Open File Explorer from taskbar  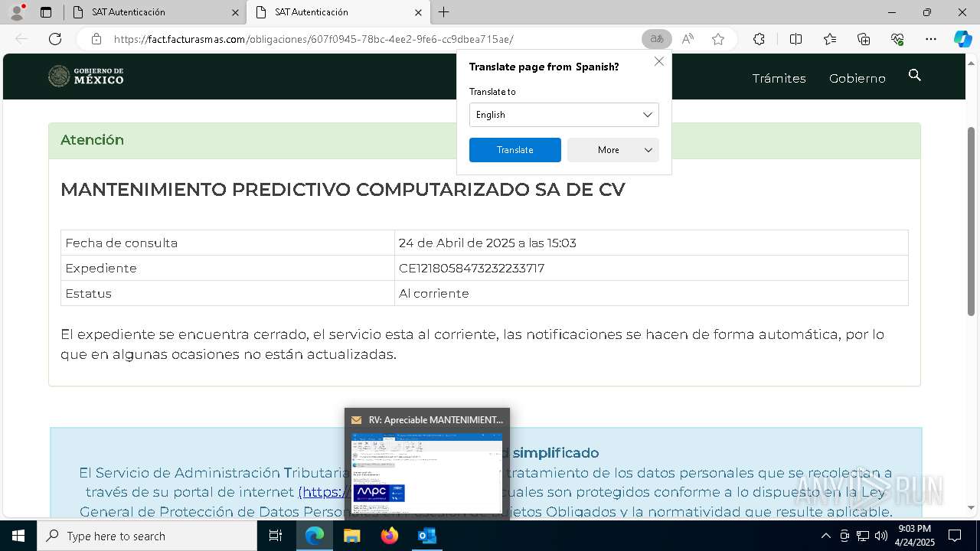click(x=352, y=536)
